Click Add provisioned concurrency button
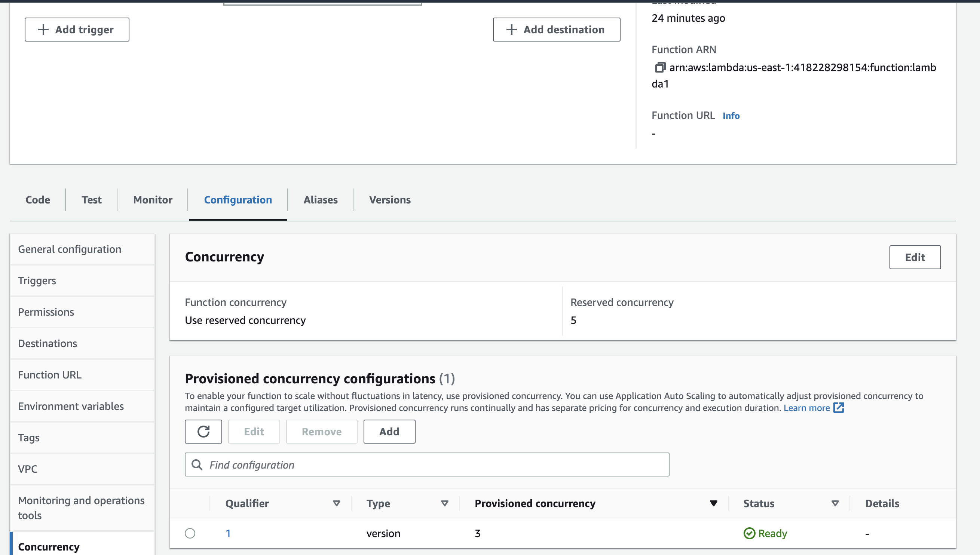Viewport: 980px width, 555px height. [x=389, y=432]
